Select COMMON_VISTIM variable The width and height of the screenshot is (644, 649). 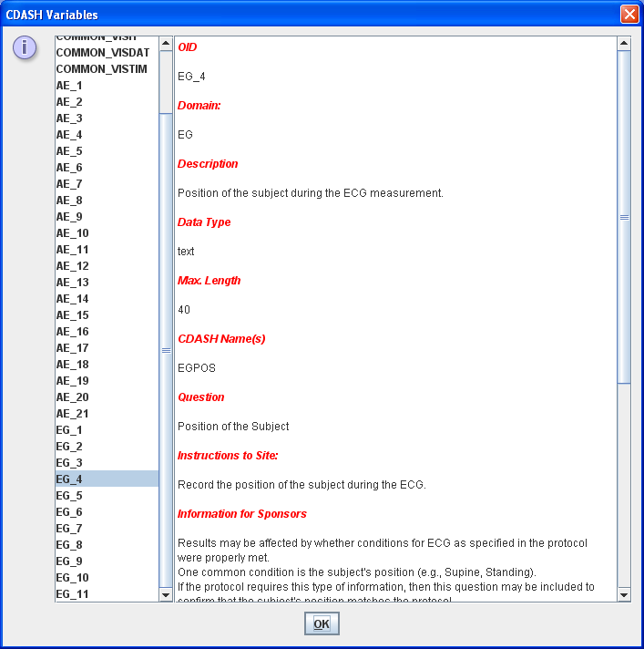click(101, 69)
